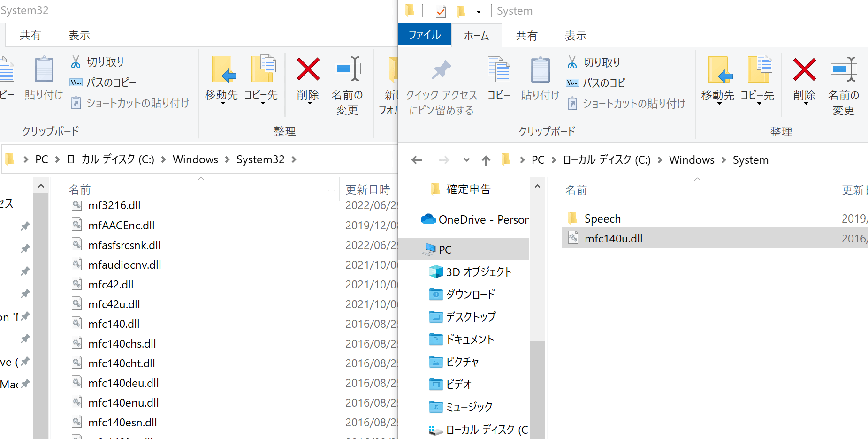The image size is (868, 439).
Task: Go up to parent folder with up arrow
Action: point(486,160)
